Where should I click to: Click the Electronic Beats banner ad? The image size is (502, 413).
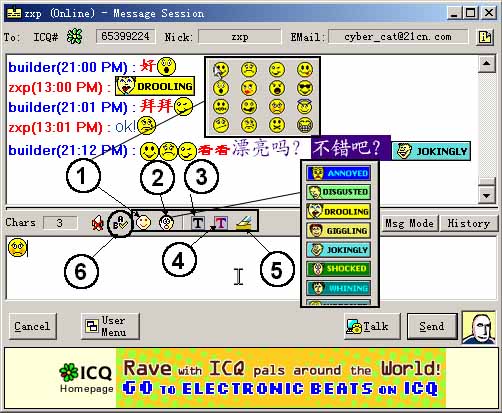coord(281,378)
